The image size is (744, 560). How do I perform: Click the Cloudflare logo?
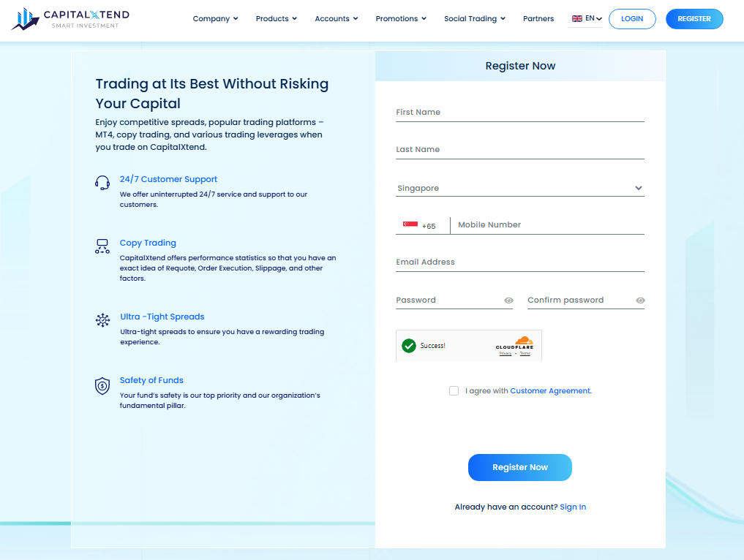(515, 343)
